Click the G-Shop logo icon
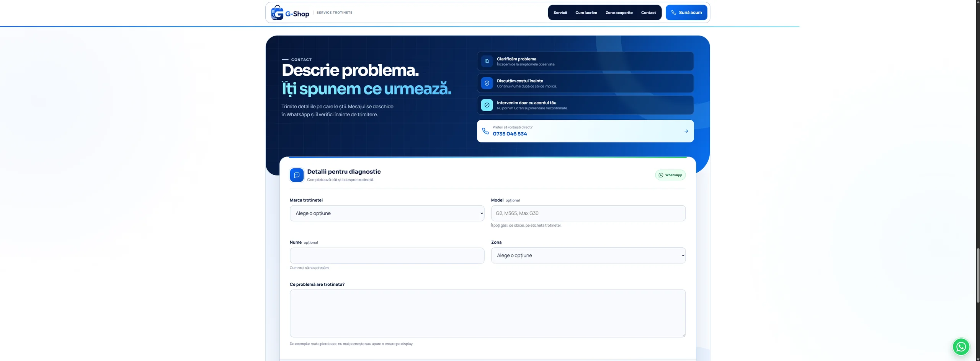Screen dimensions: 980x361 pos(277,13)
